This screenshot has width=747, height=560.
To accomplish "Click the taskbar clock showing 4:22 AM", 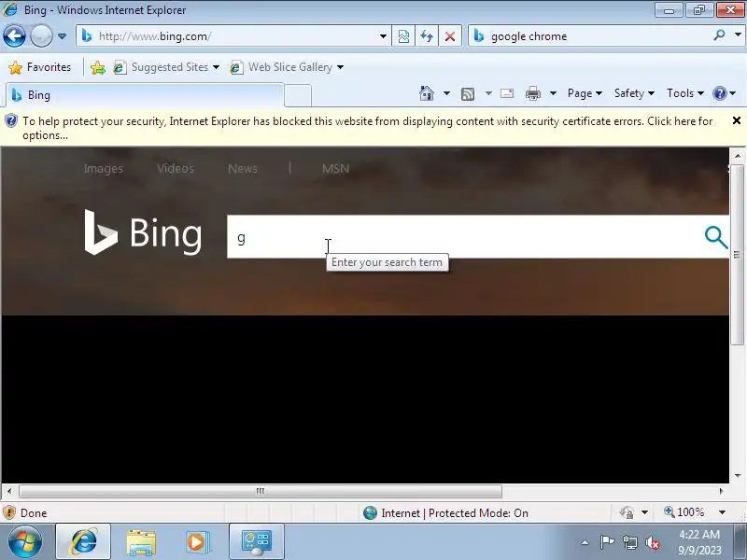I will [x=699, y=542].
